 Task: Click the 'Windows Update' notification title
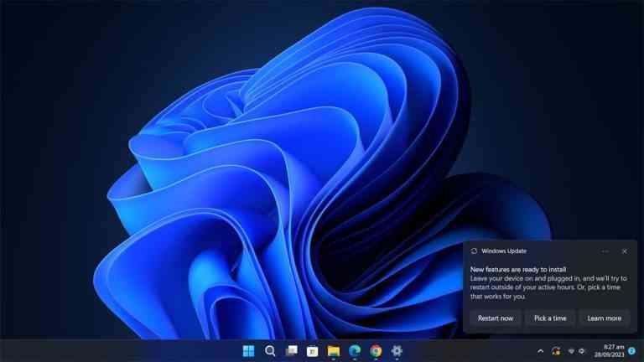(504, 251)
